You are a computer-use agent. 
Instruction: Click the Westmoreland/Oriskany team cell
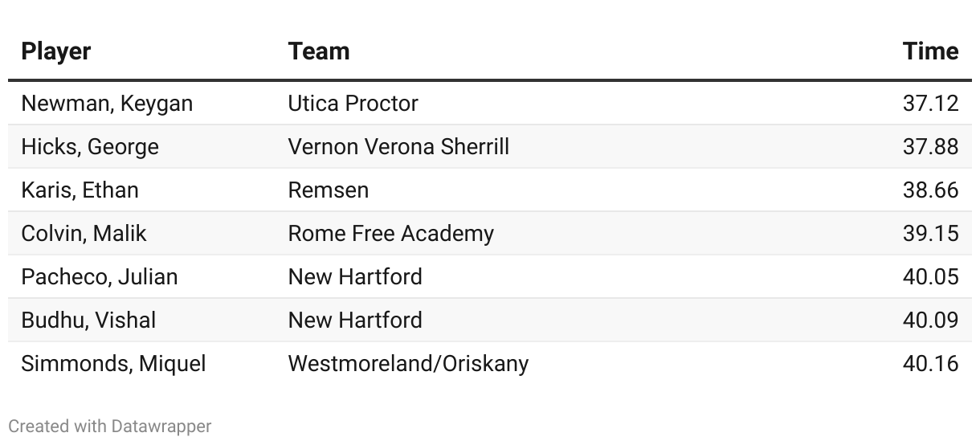[408, 364]
